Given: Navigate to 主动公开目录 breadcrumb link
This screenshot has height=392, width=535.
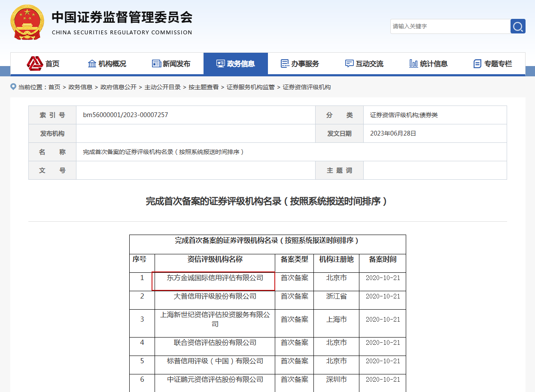Looking at the screenshot, I should coord(162,87).
